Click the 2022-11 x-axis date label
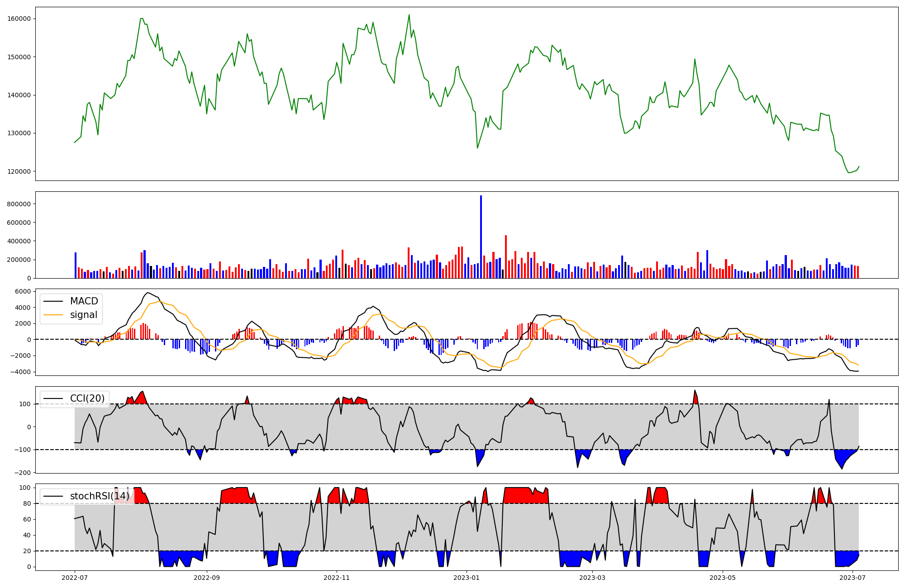The width and height of the screenshot is (905, 588). [x=337, y=578]
